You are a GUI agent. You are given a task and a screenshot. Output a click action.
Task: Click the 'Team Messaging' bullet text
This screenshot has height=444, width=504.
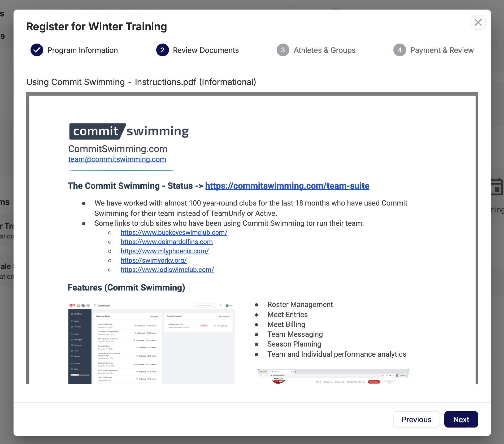[295, 334]
